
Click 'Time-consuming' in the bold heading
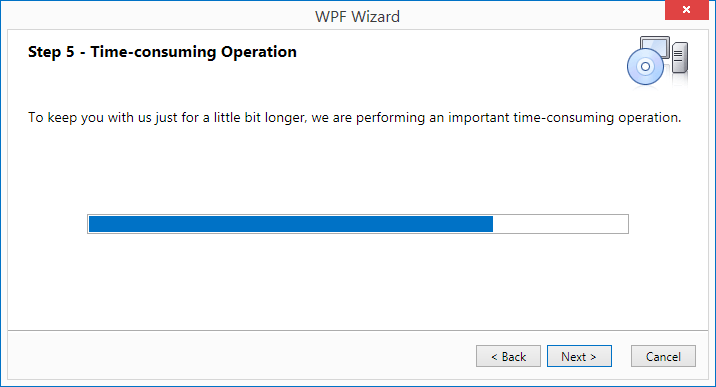coord(153,52)
